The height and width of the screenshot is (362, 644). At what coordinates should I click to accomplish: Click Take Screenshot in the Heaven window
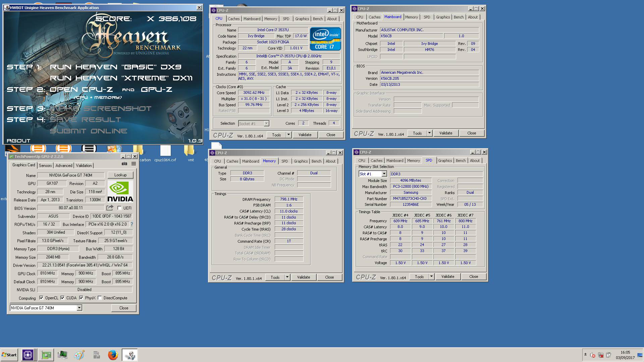tap(101, 109)
